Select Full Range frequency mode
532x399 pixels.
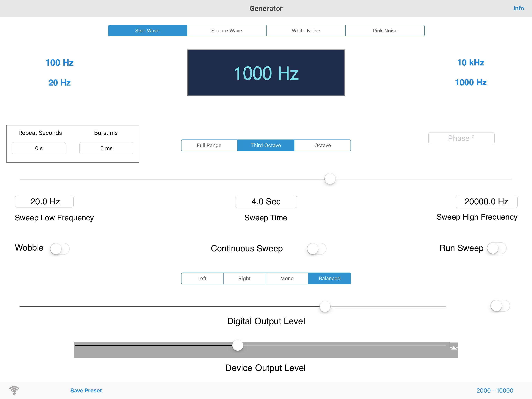point(209,145)
